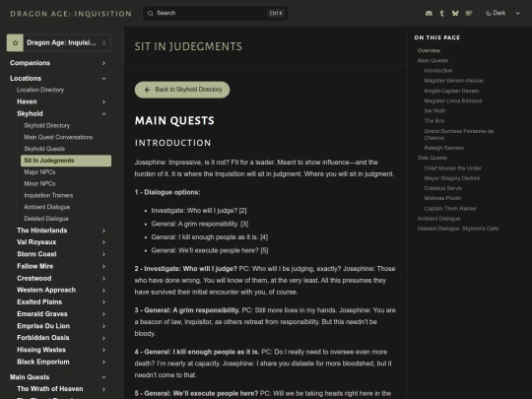The width and height of the screenshot is (532, 399).
Task: Jump to The Box section
Action: click(433, 121)
